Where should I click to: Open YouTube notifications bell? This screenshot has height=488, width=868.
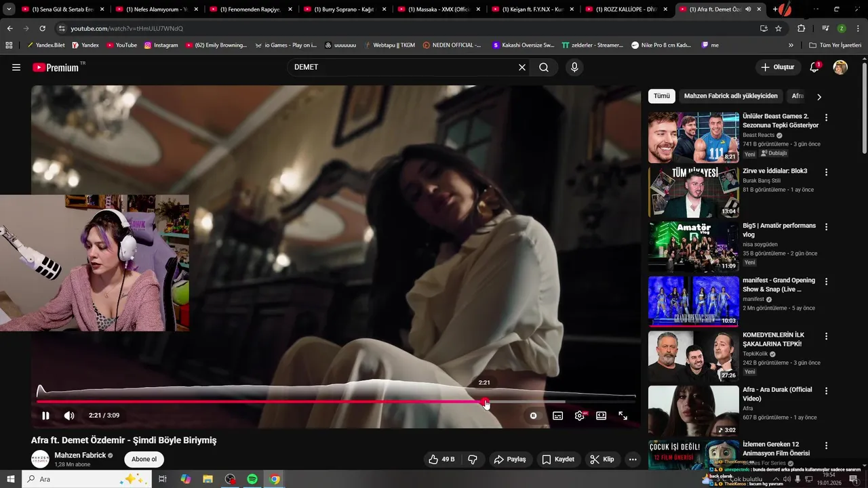point(814,67)
